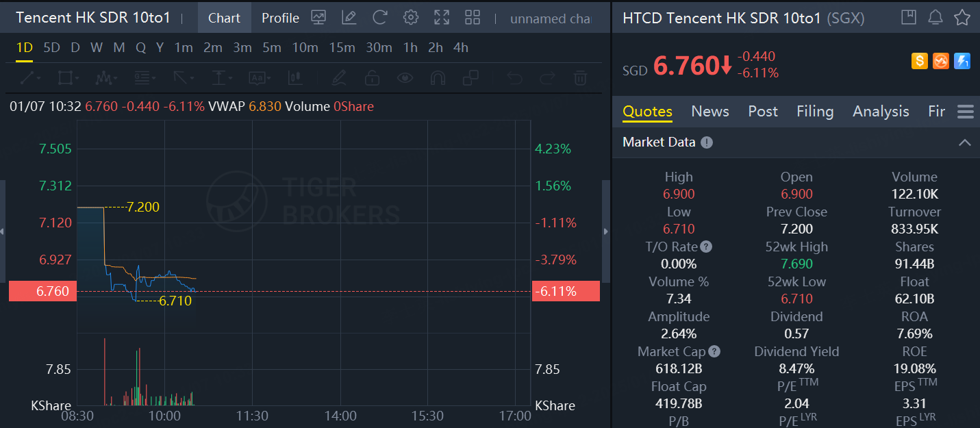This screenshot has width=980, height=428.
Task: Click the red 6.760 price marker
Action: (x=38, y=291)
